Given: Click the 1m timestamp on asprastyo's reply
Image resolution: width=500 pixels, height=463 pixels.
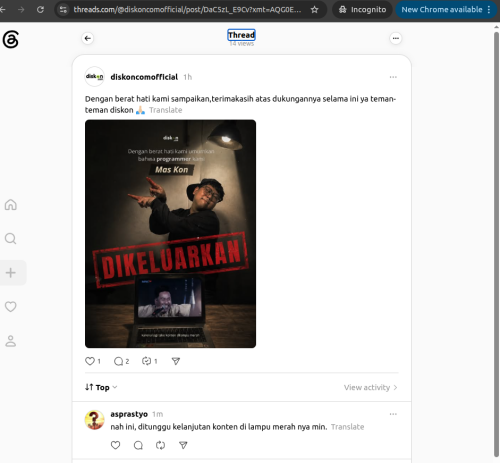Looking at the screenshot, I should point(158,414).
